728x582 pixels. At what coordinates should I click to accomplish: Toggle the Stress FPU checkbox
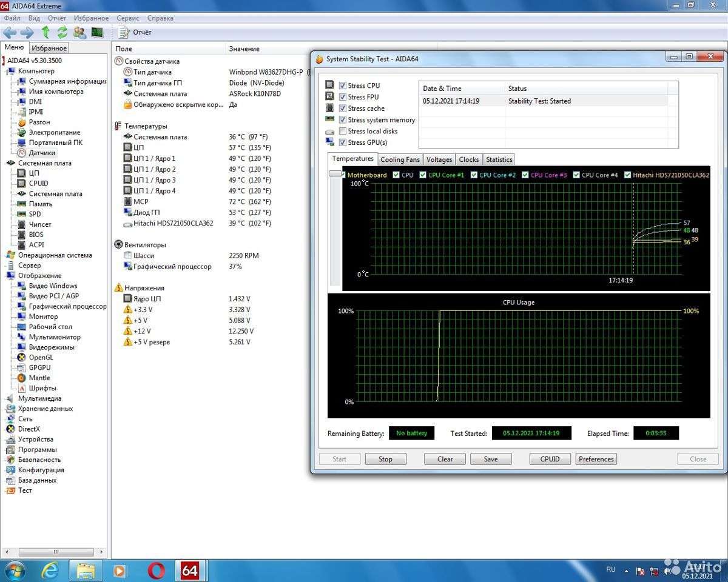pyautogui.click(x=343, y=97)
